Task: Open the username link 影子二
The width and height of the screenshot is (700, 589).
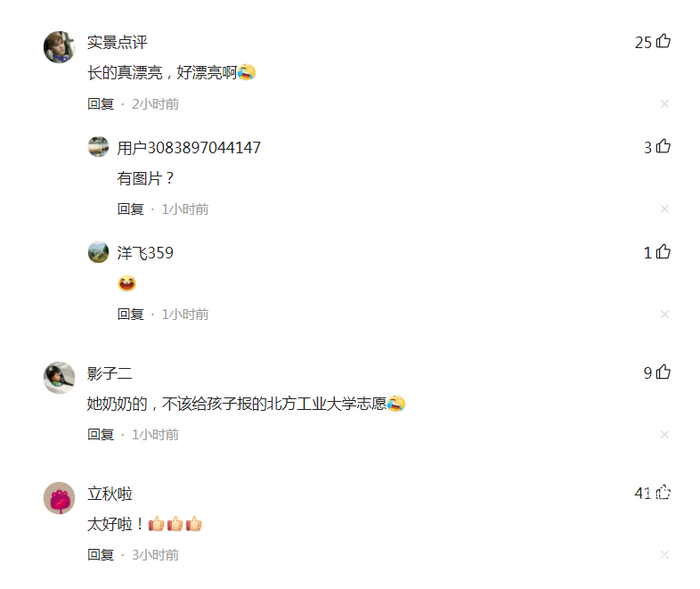Action: (x=110, y=373)
